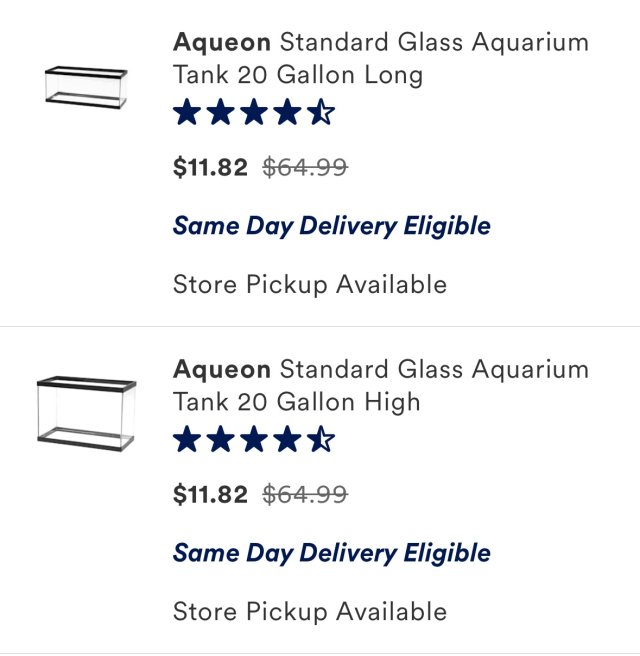Click $11.82 price of 20 Gallon Long
This screenshot has width=640, height=656.
pyautogui.click(x=210, y=167)
